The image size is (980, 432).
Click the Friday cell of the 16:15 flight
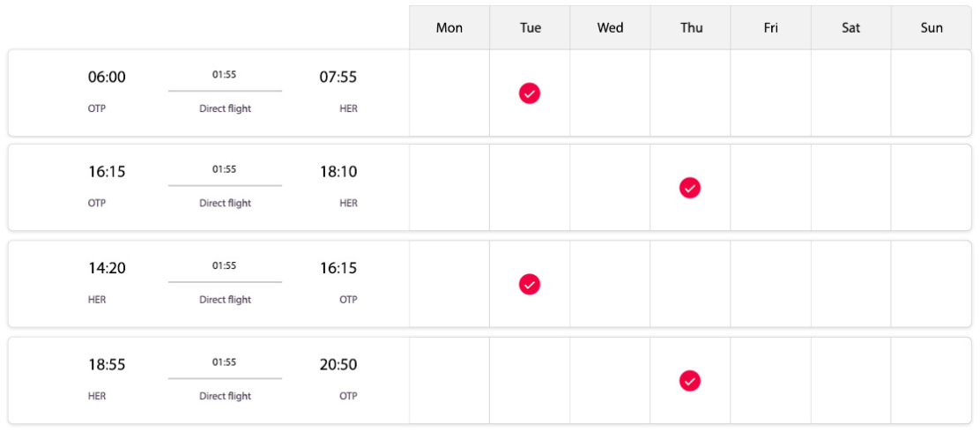point(770,188)
